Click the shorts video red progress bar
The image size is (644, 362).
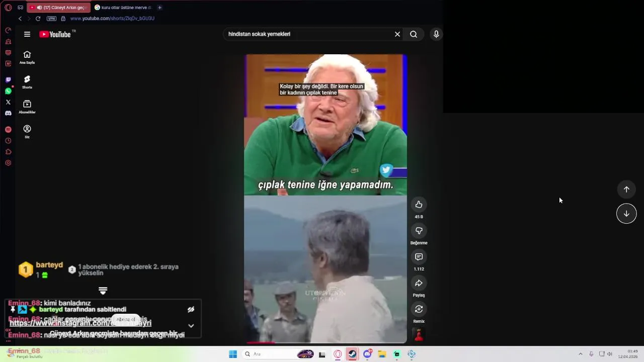click(326, 342)
